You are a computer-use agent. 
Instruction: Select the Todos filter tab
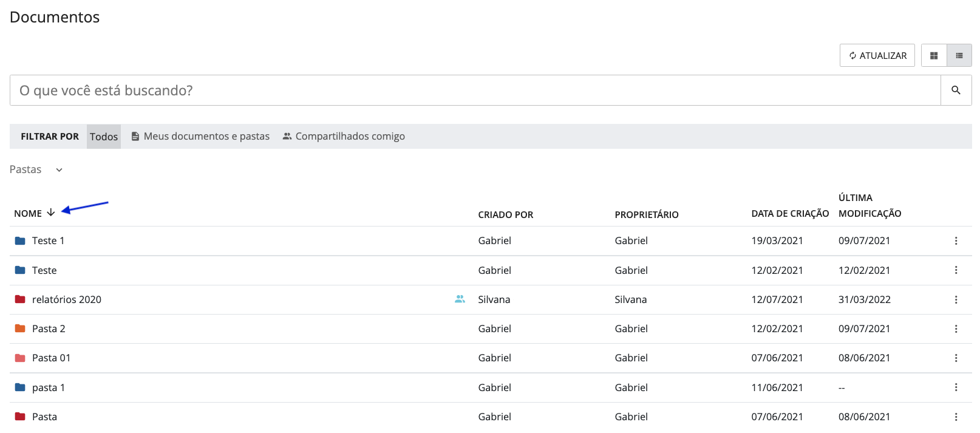(x=104, y=137)
